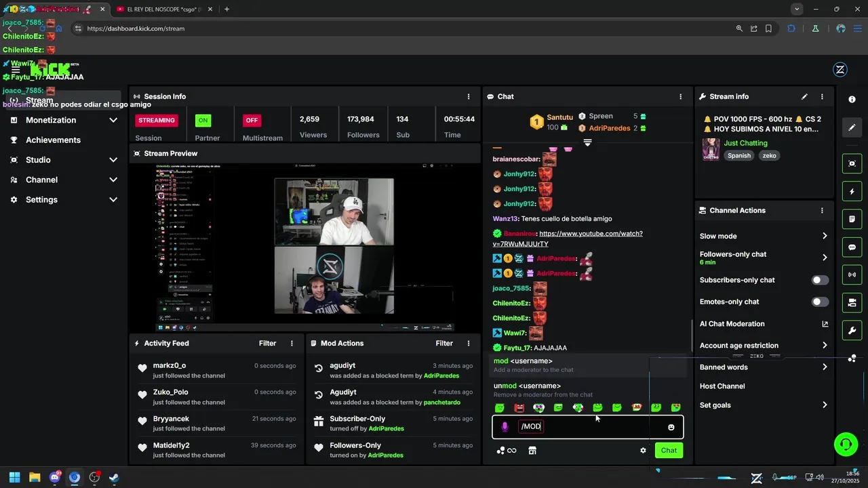The width and height of the screenshot is (868, 488).
Task: Click the Spanish stream tag
Action: [739, 156]
